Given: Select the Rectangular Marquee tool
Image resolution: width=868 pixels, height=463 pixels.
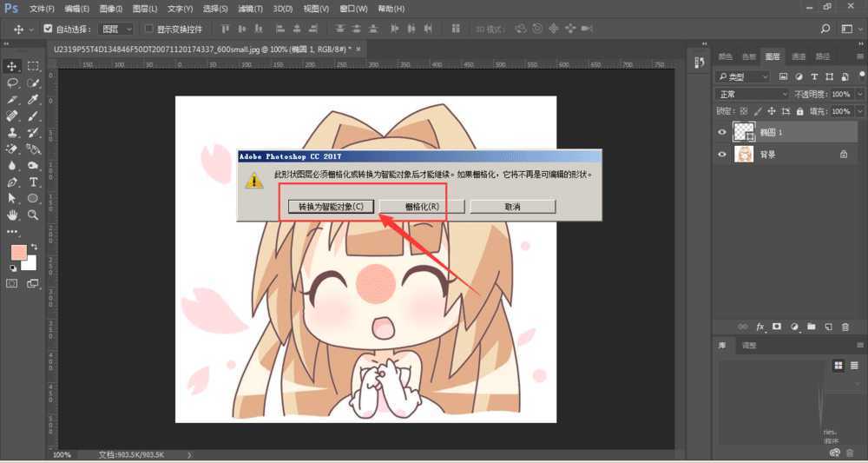Looking at the screenshot, I should 34,66.
